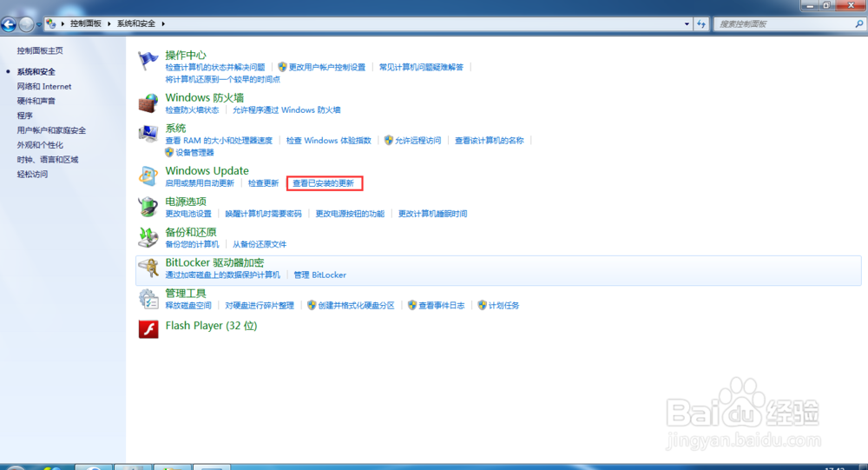
Task: Open the Windows 防火墙 heading link
Action: coord(204,97)
